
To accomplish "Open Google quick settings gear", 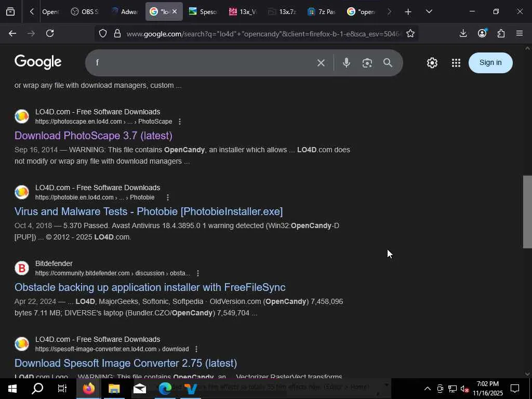I will click(x=432, y=63).
